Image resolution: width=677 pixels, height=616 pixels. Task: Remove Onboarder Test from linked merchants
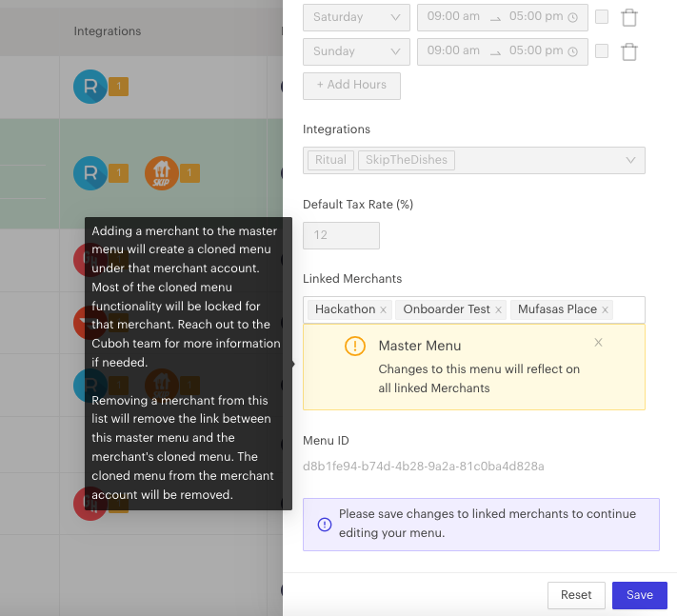point(498,310)
